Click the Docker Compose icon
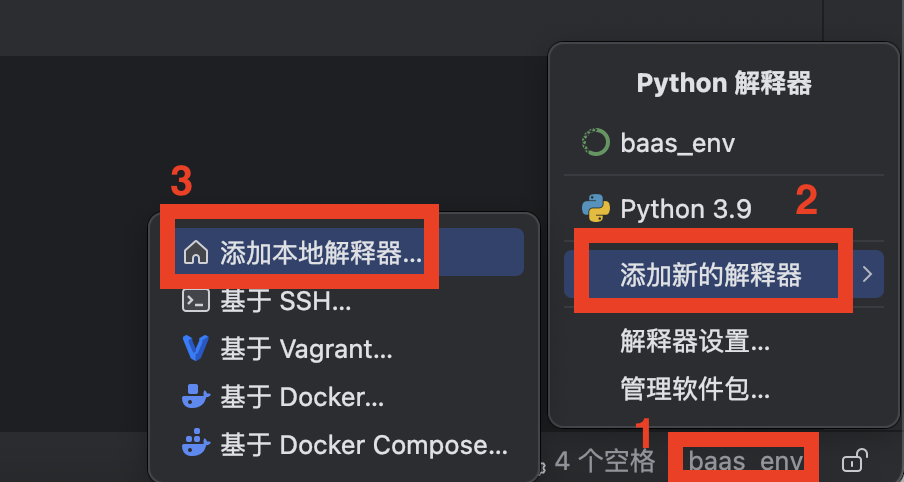The height and width of the screenshot is (482, 904). (x=195, y=444)
